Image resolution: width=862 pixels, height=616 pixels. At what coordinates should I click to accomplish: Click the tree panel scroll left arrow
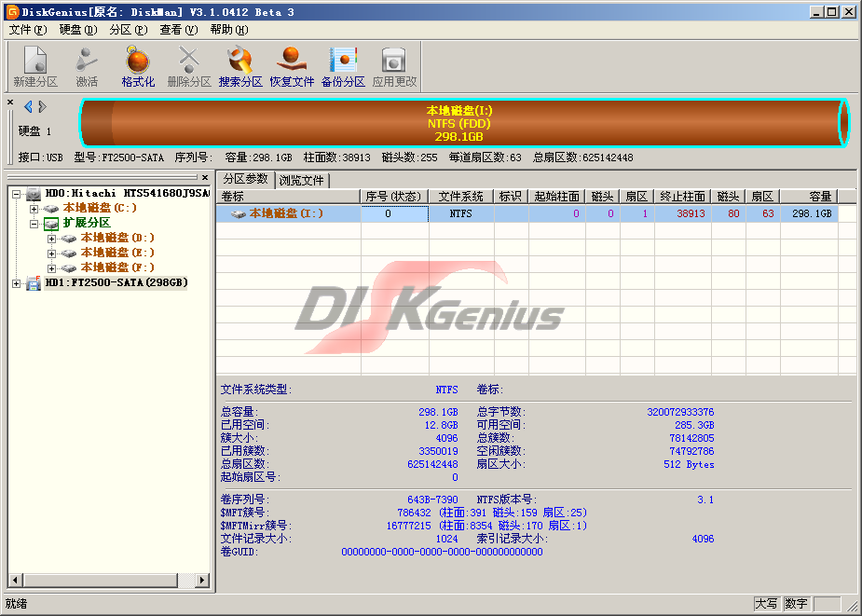(x=15, y=580)
